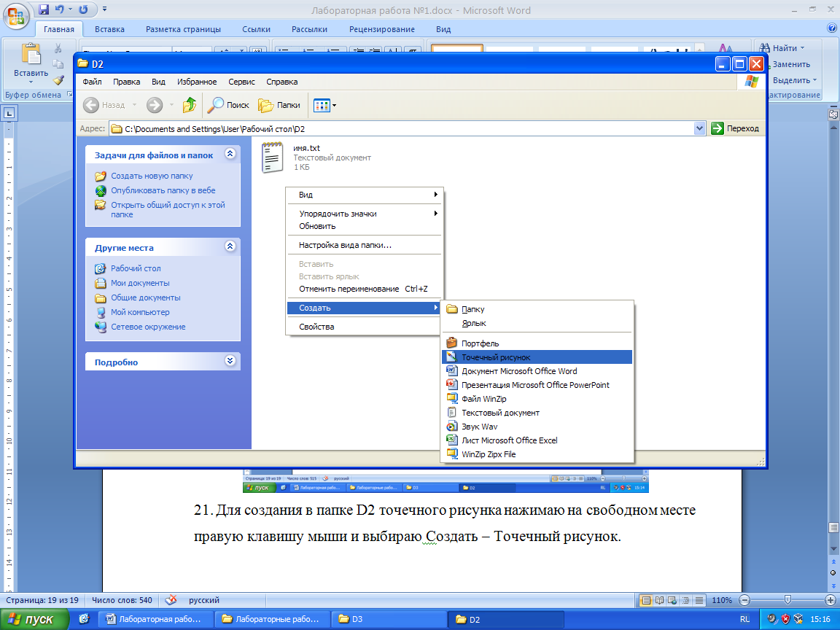Open the Избранное menu in Explorer

click(x=197, y=82)
